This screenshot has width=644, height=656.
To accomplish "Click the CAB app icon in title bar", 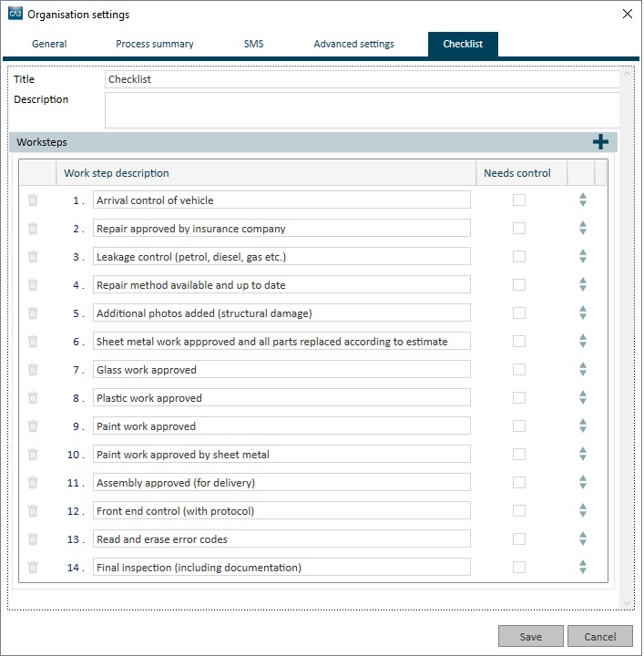I will [x=15, y=14].
